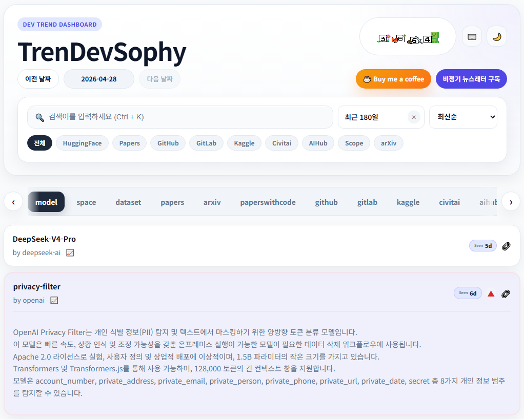Image resolution: width=524 pixels, height=420 pixels.
Task: Click the TrenDevSophy title
Action: [102, 52]
